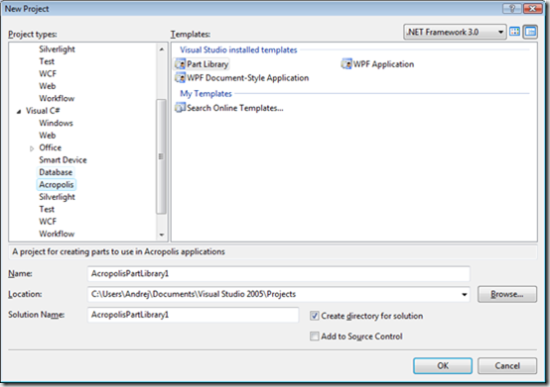Select Web above Visual C# node
Viewport: 550px width, 387px height.
pyautogui.click(x=47, y=86)
